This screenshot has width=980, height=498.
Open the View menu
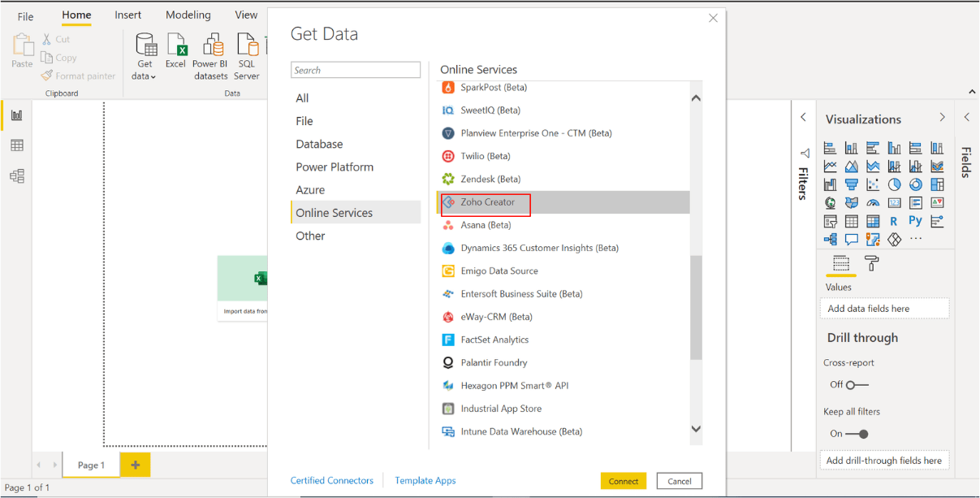(x=246, y=14)
